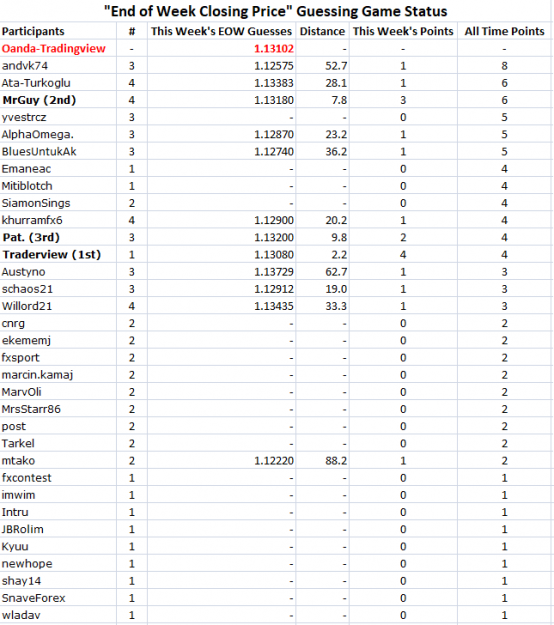The width and height of the screenshot is (554, 625).
Task: Select the red 1.13102 closing price cell
Action: pyautogui.click(x=274, y=49)
